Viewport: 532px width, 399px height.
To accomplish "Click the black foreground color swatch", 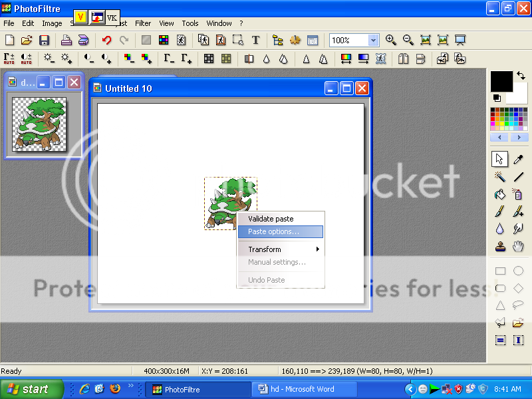I will (x=501, y=81).
